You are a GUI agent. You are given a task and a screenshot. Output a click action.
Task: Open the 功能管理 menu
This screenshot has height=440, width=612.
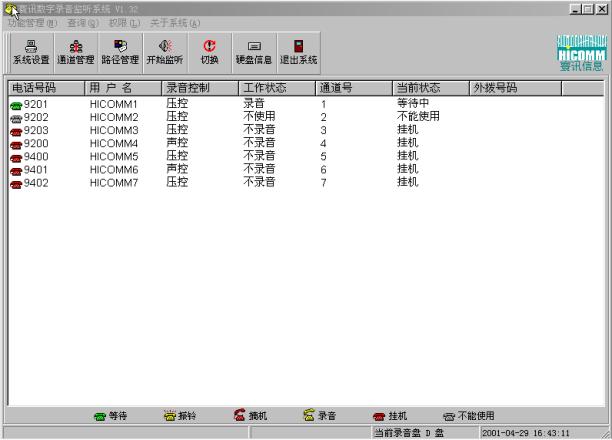pyautogui.click(x=32, y=22)
